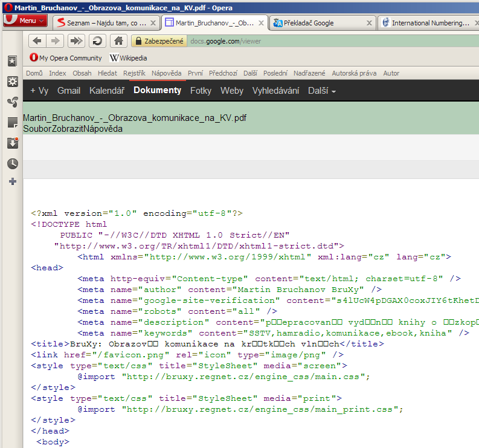This screenshot has height=448, width=479.
Task: Open the Widgets gear panel in sidebar
Action: tap(12, 82)
